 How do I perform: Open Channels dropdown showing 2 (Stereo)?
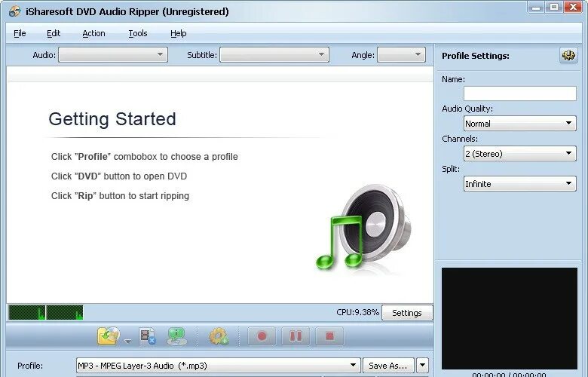coord(519,153)
